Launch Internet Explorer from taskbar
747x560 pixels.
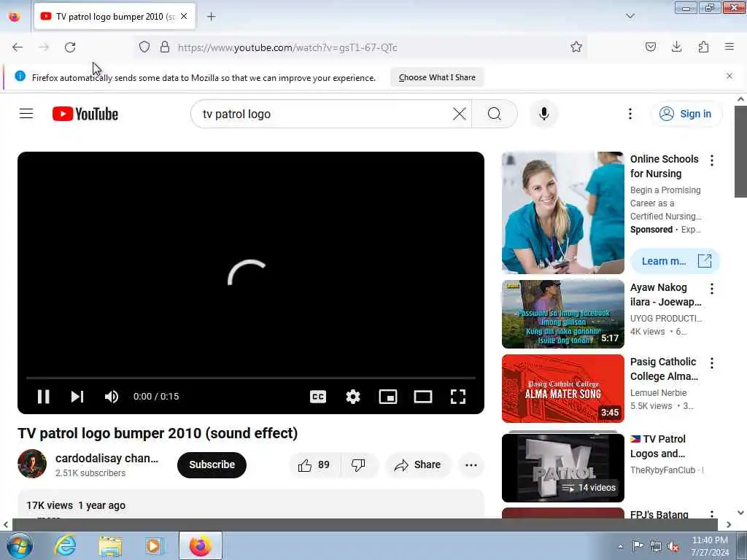click(65, 545)
